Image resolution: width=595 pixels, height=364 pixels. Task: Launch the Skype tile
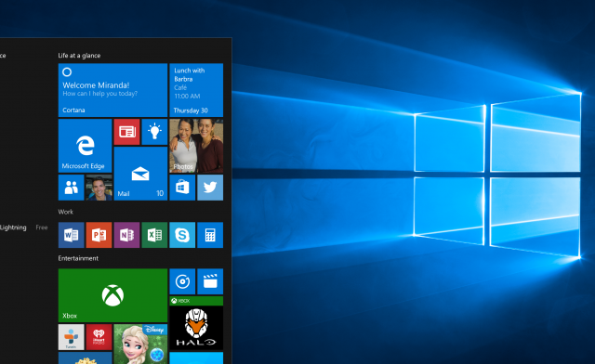[182, 235]
